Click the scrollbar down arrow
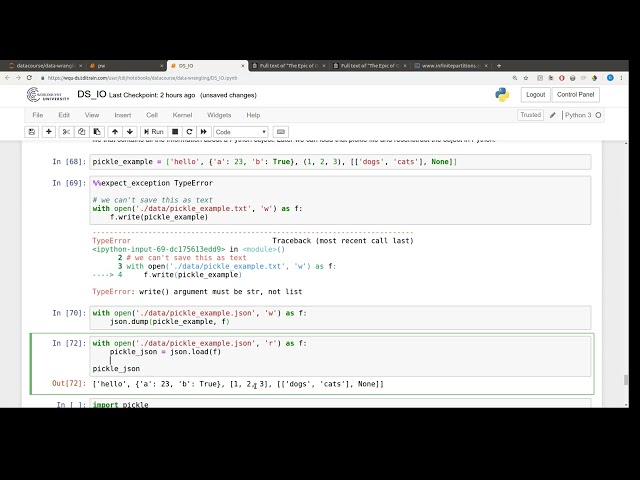The height and width of the screenshot is (480, 640). point(626,405)
